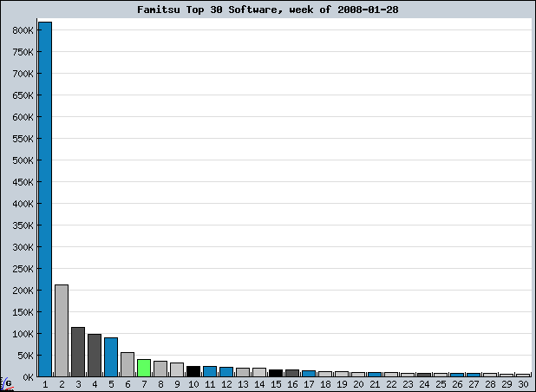Click the 0K y-axis label
Image resolution: width=536 pixels, height=392 pixels.
click(28, 377)
